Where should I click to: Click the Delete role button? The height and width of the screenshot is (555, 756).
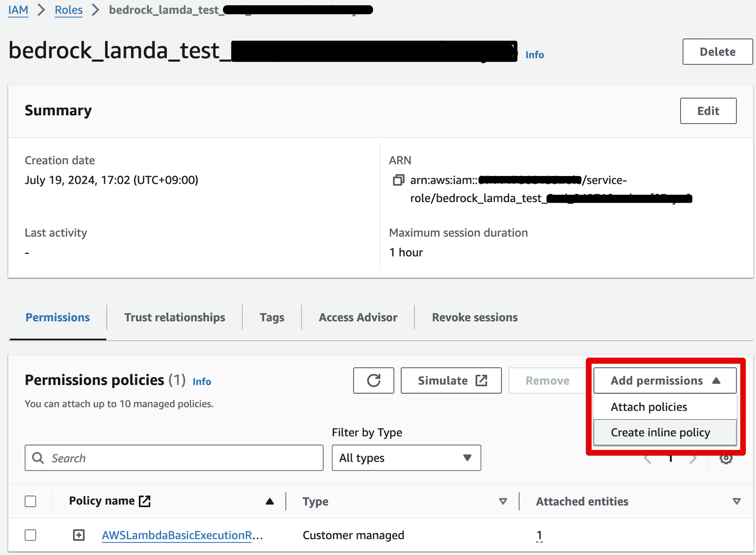pyautogui.click(x=717, y=52)
